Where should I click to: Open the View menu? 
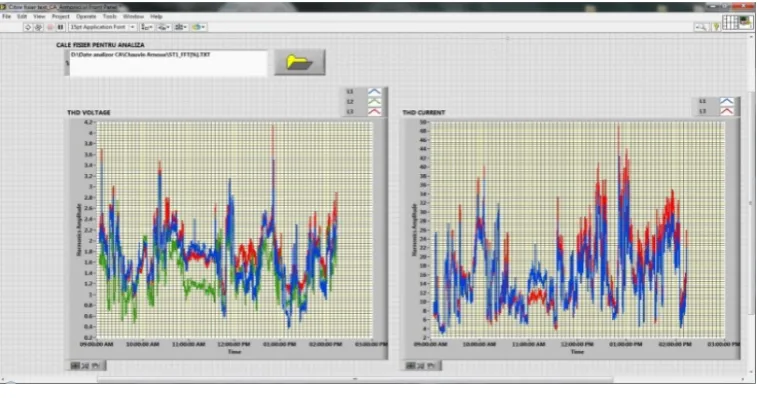[39, 16]
